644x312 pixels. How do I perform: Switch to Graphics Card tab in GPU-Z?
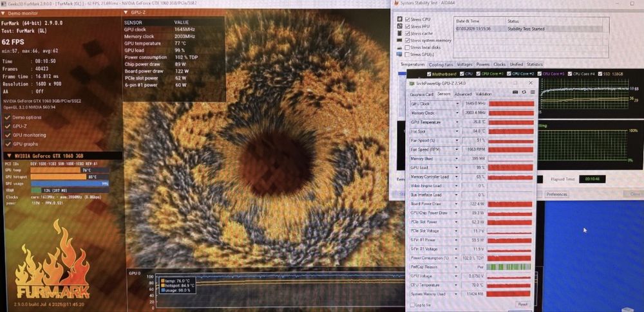[421, 95]
